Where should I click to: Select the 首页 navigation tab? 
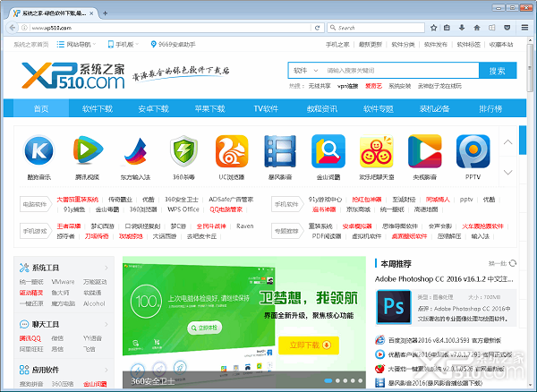(41, 108)
